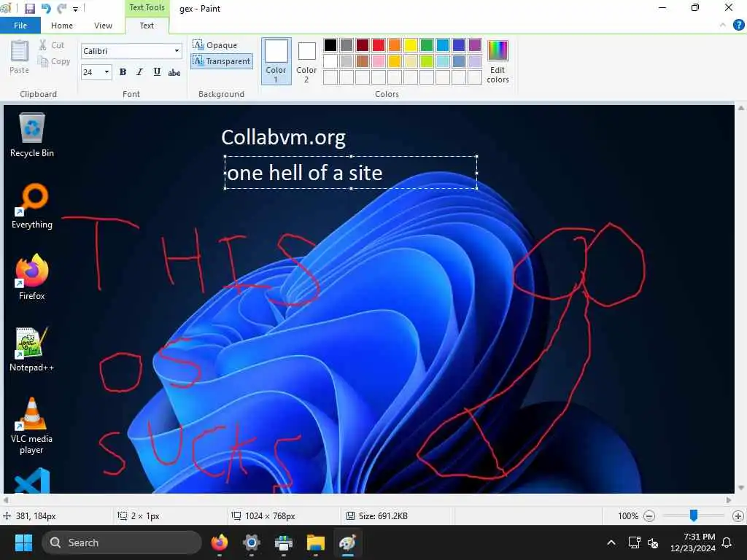Open the Windows Start menu
This screenshot has height=560, width=747.
coord(23,542)
